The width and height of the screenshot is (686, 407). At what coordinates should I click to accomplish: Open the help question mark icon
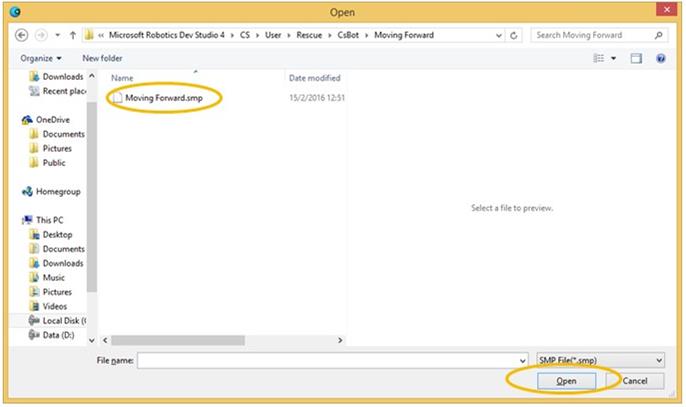coord(661,59)
